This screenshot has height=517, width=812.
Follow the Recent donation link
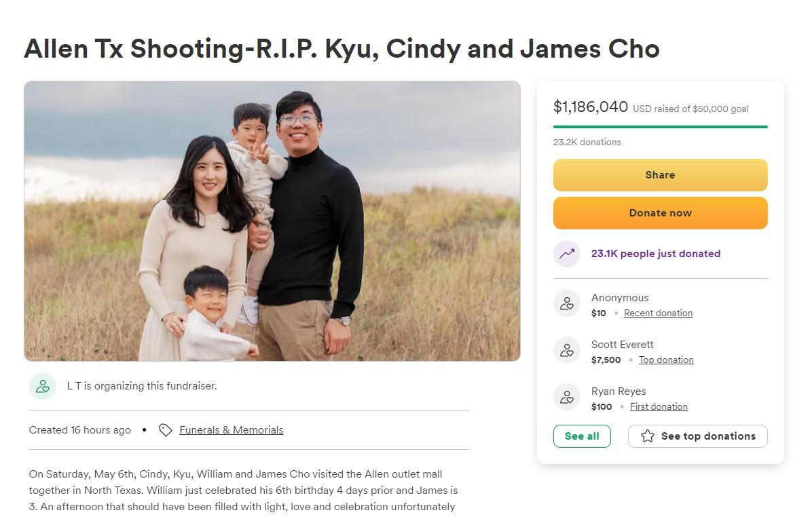(658, 313)
